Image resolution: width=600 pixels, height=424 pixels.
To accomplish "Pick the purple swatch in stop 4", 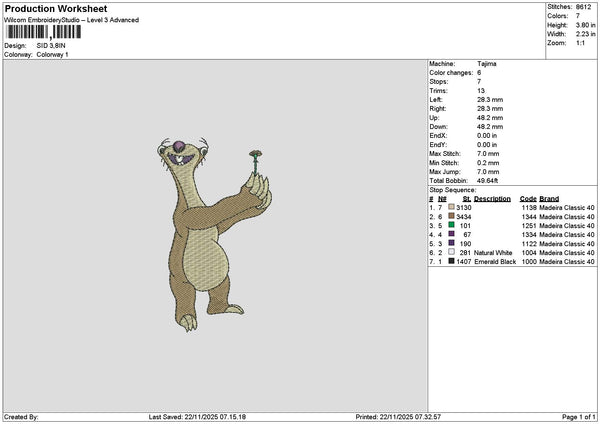I will click(x=452, y=234).
